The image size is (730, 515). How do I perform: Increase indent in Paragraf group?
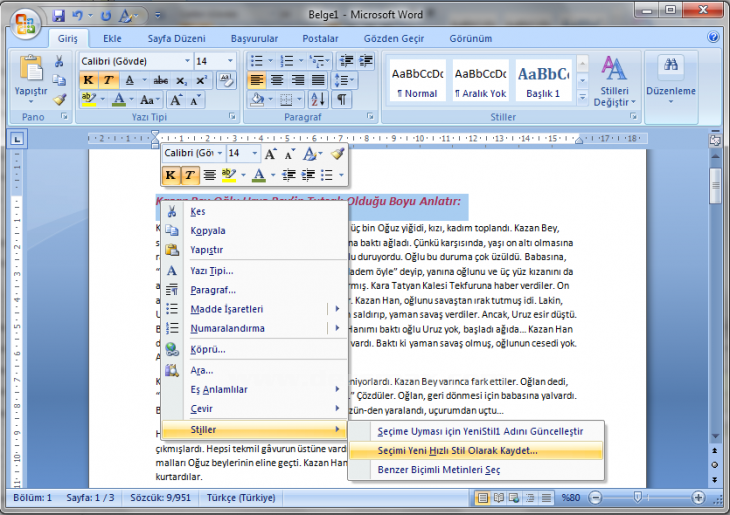[365, 61]
